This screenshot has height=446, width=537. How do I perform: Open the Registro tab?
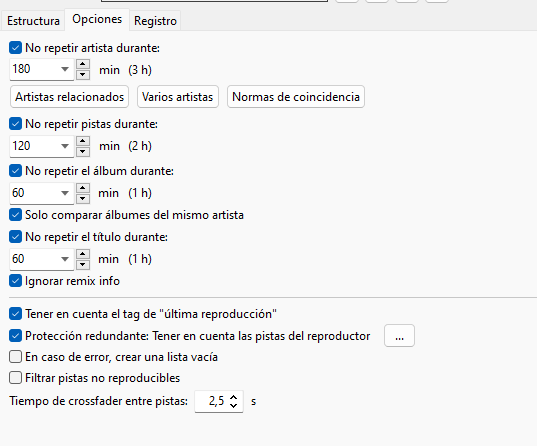[155, 21]
